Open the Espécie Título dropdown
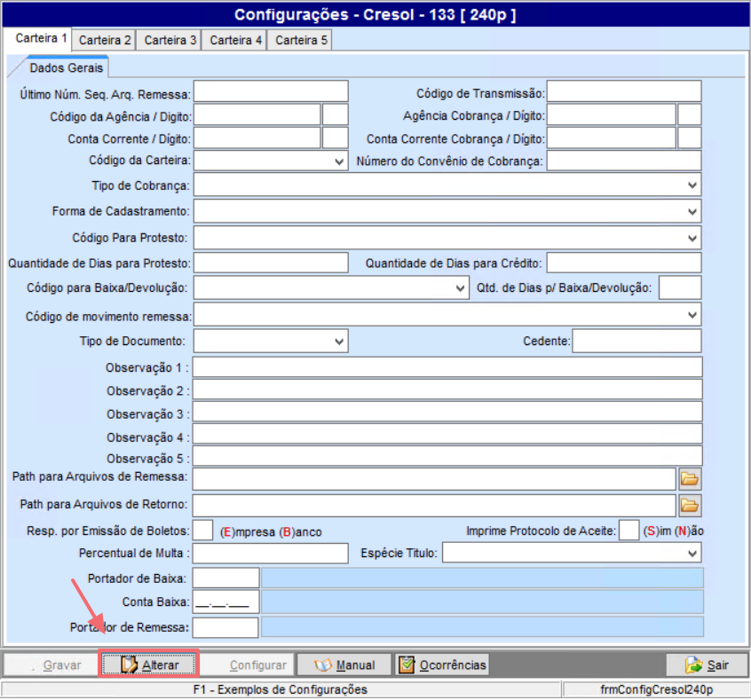The height and width of the screenshot is (700, 751). [692, 553]
